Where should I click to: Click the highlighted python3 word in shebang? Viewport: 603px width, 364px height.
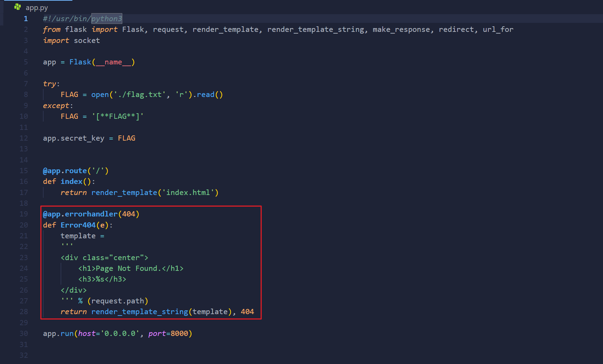[x=107, y=19]
